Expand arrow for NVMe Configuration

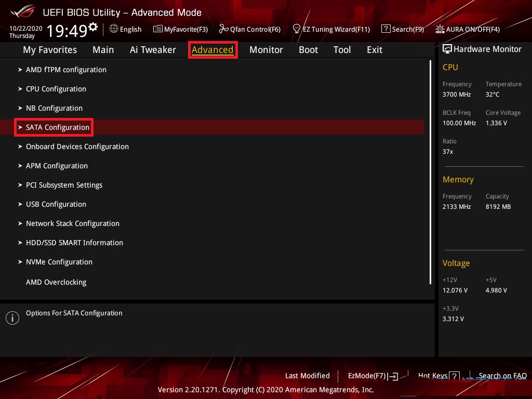20,262
